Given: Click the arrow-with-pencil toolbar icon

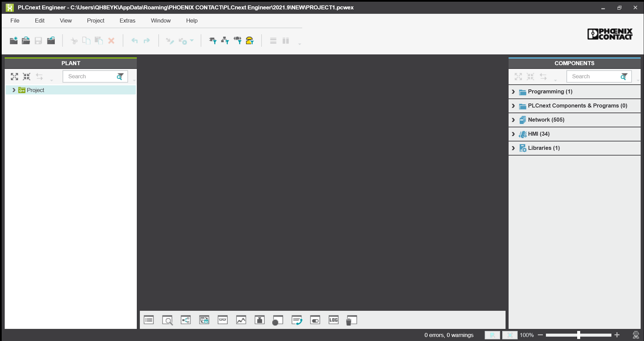Looking at the screenshot, I should click(x=170, y=41).
